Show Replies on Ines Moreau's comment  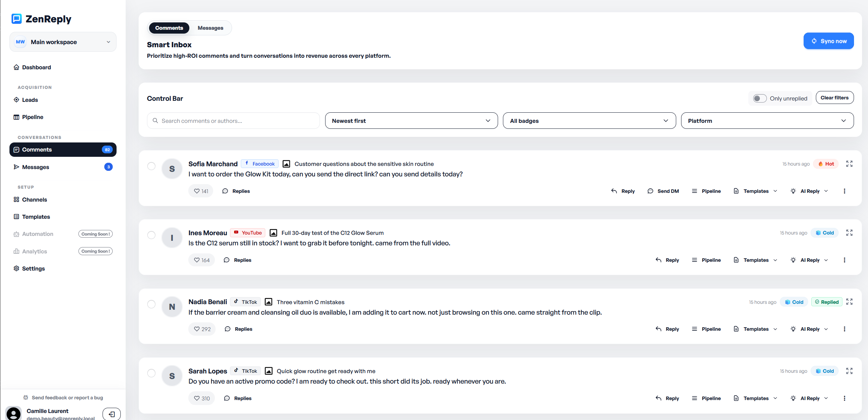coord(238,260)
